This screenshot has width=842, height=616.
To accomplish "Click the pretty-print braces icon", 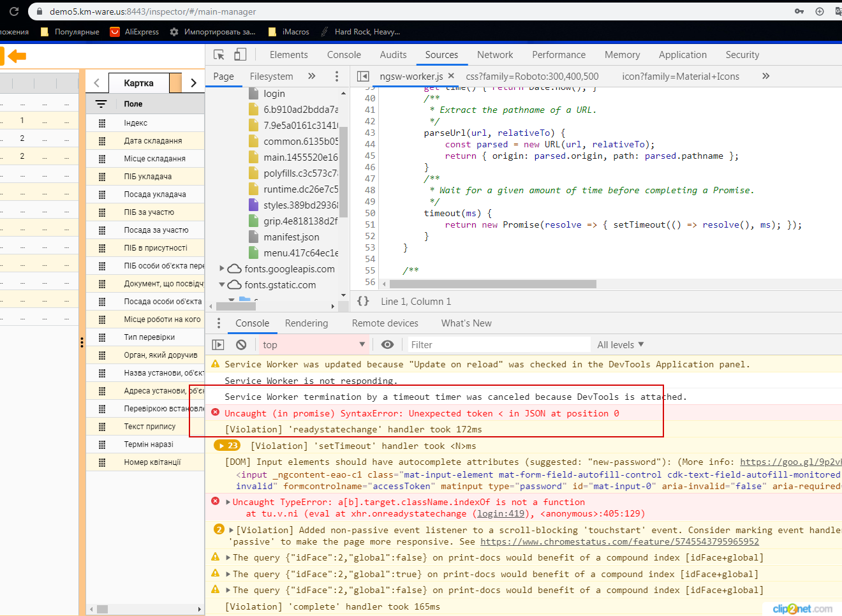I will 363,301.
